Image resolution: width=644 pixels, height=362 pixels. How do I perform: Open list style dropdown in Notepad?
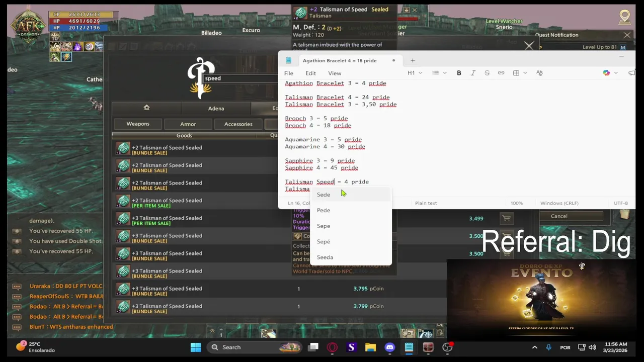coord(438,73)
